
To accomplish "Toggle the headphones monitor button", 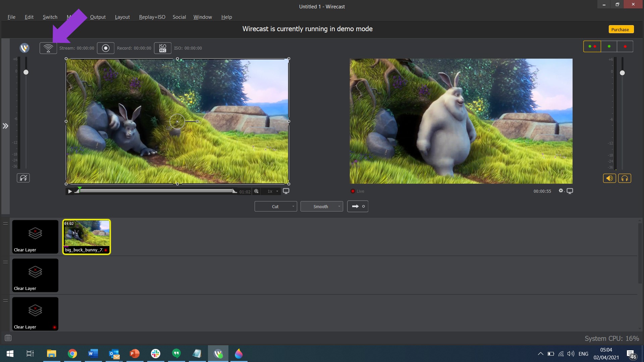I will 625,178.
